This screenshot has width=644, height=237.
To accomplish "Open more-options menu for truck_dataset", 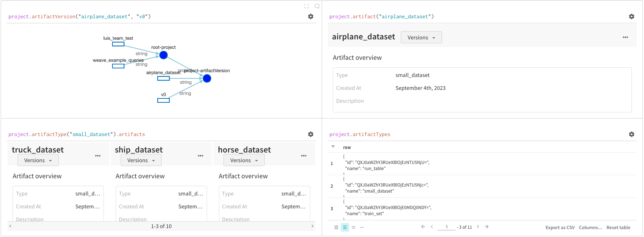I will [x=98, y=156].
